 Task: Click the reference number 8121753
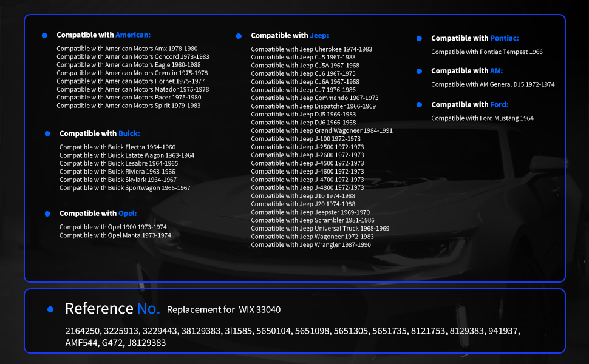[x=428, y=331]
